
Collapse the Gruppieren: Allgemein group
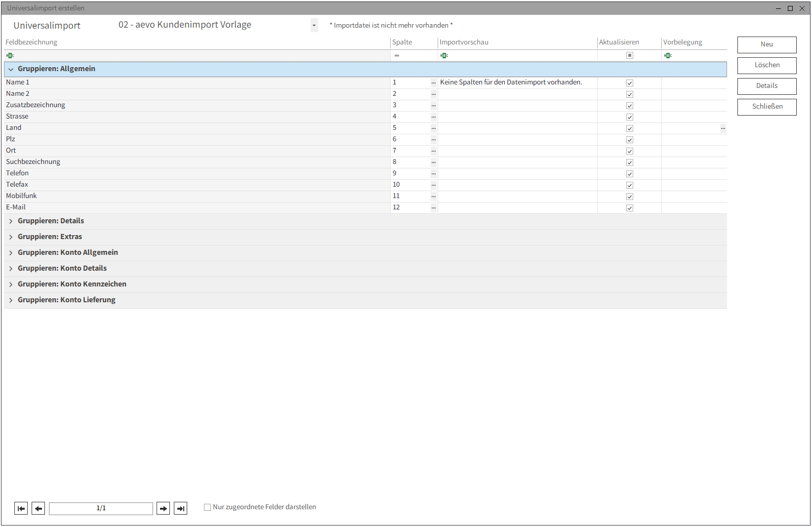pyautogui.click(x=11, y=69)
